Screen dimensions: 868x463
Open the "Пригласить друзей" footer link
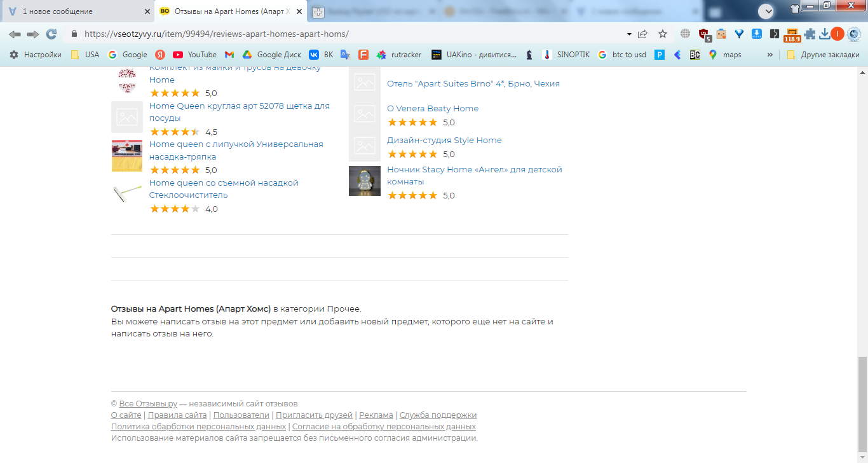coord(314,415)
